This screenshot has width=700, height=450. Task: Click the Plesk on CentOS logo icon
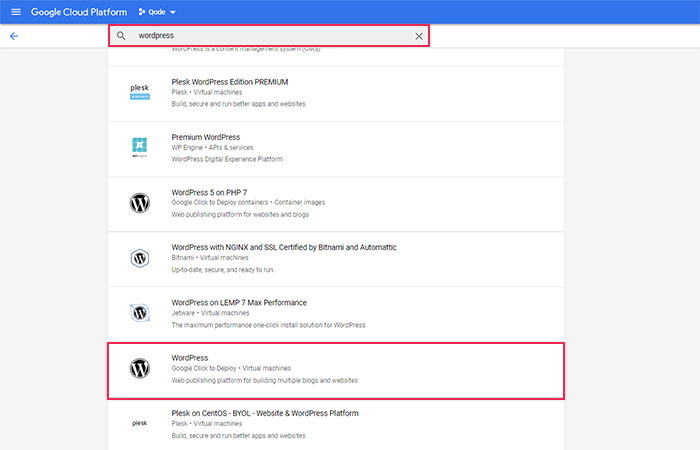click(140, 423)
